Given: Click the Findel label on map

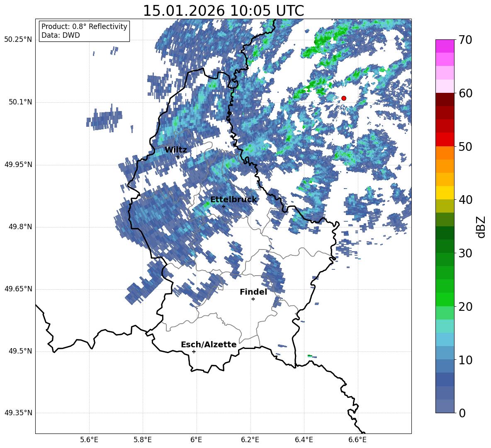Looking at the screenshot, I should tap(253, 292).
